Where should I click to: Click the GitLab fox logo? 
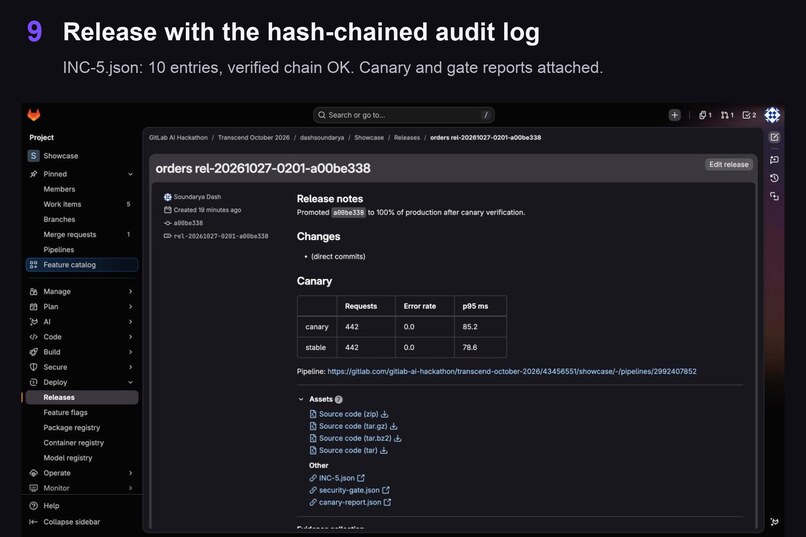pos(34,115)
